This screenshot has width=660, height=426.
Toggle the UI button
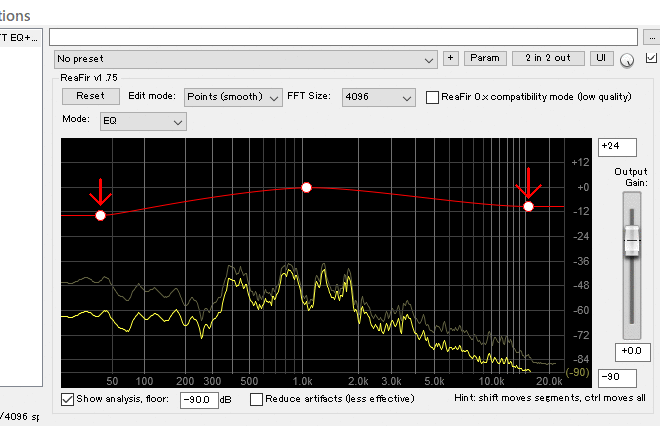(x=600, y=59)
